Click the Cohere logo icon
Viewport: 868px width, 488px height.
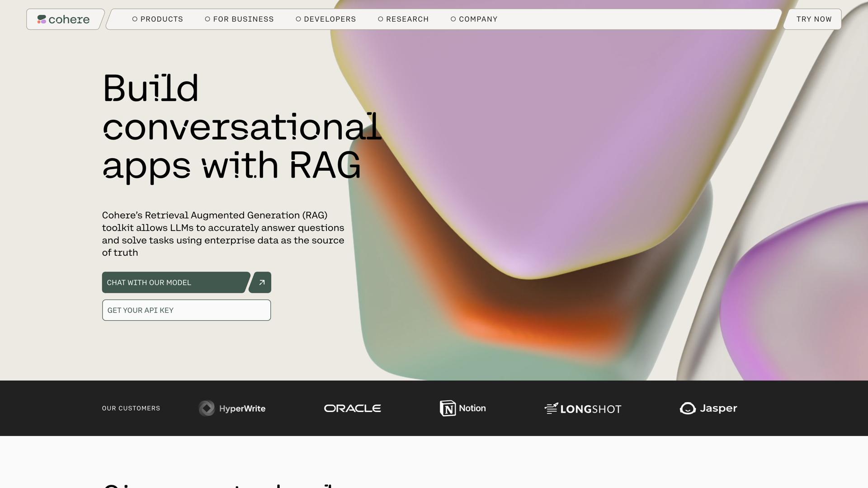(x=42, y=19)
